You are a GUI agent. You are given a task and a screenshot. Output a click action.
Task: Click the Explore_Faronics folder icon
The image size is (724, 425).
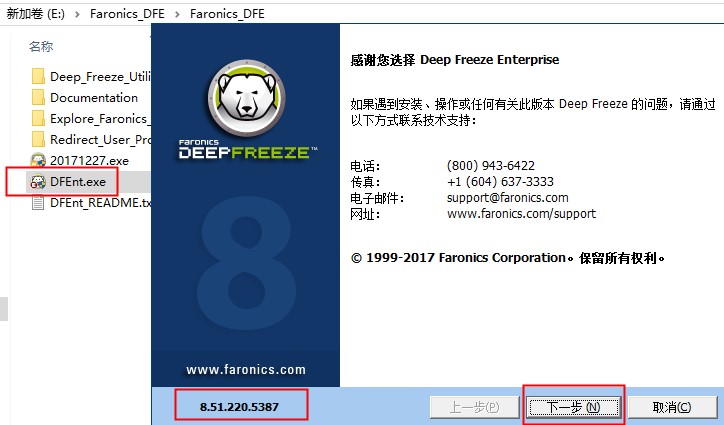click(38, 119)
